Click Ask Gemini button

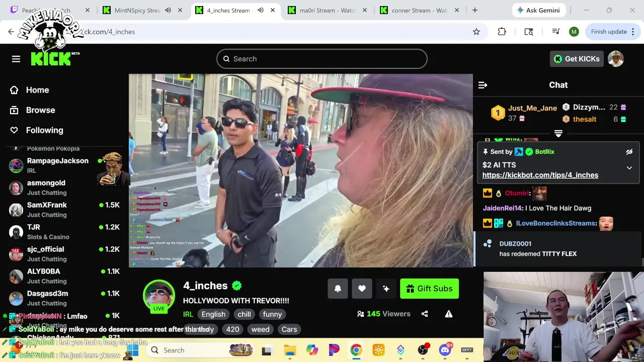pyautogui.click(x=539, y=10)
